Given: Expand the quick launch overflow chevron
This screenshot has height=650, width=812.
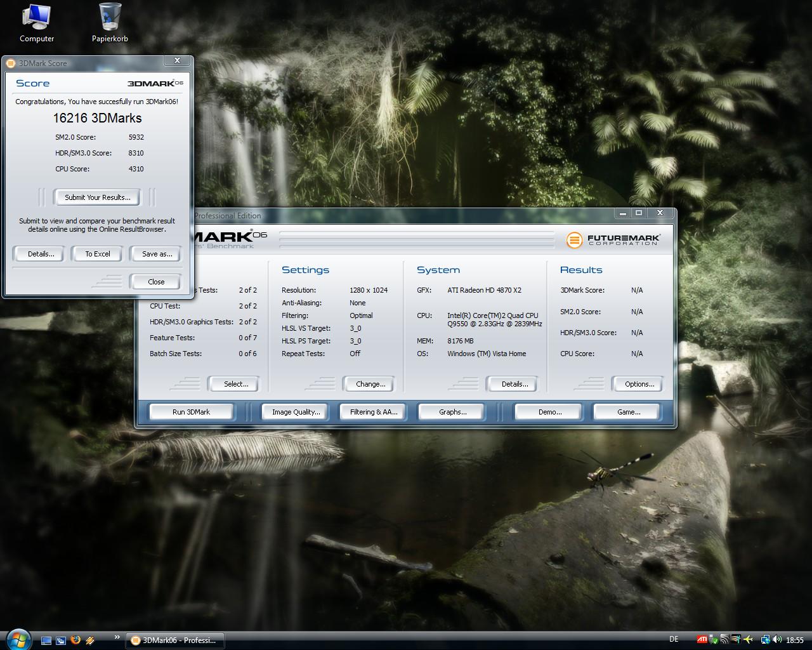Looking at the screenshot, I should [117, 637].
